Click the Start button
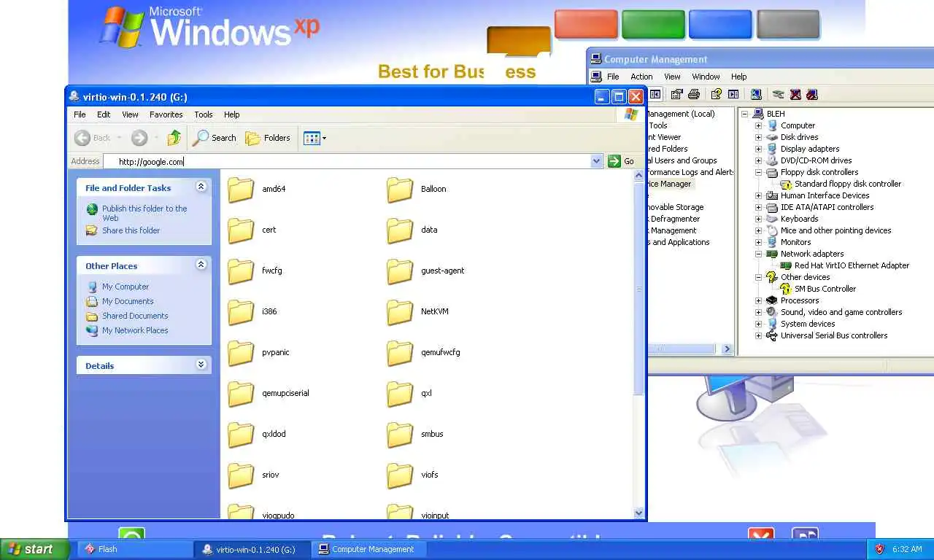This screenshot has height=560, width=934. click(x=34, y=549)
